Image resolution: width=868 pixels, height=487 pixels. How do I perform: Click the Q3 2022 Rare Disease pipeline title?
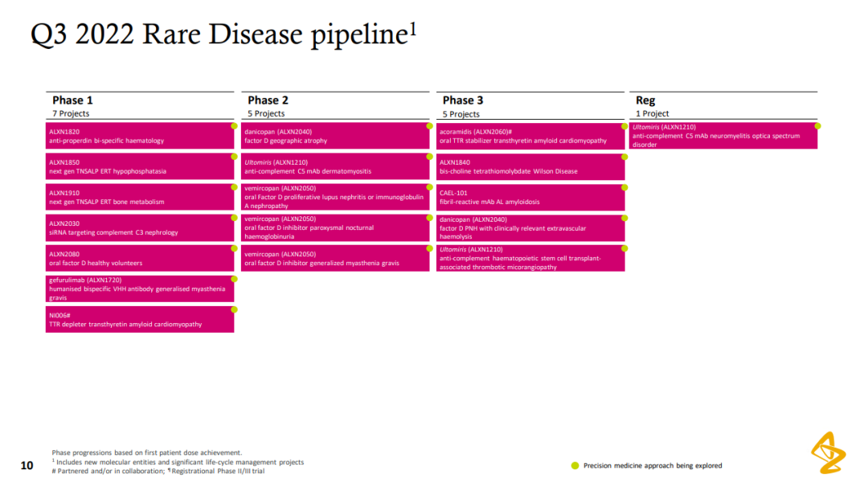223,35
